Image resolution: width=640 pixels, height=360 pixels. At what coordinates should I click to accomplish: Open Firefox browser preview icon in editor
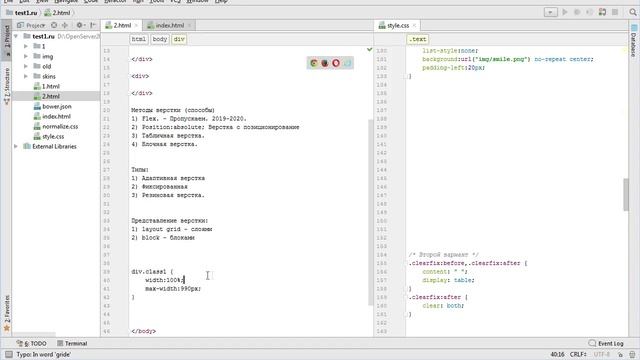click(325, 63)
